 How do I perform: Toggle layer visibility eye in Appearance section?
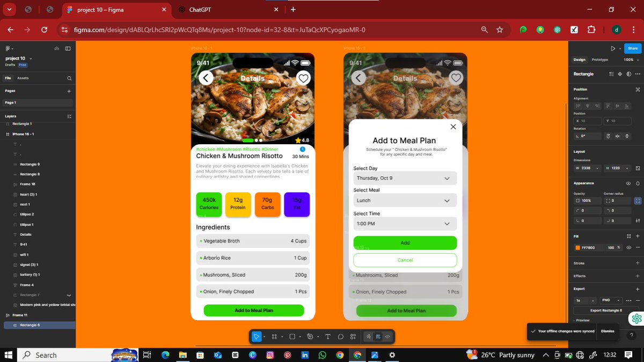pos(628,183)
